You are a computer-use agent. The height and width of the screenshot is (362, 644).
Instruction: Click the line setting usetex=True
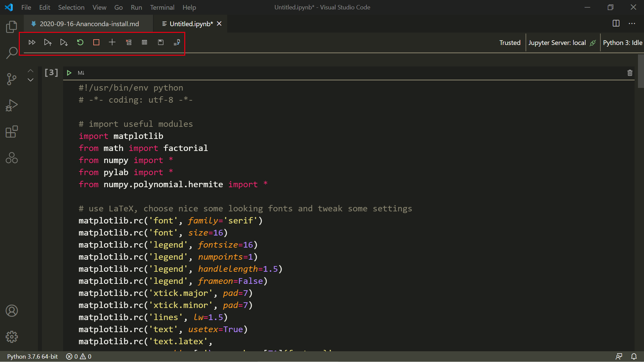[x=163, y=329]
